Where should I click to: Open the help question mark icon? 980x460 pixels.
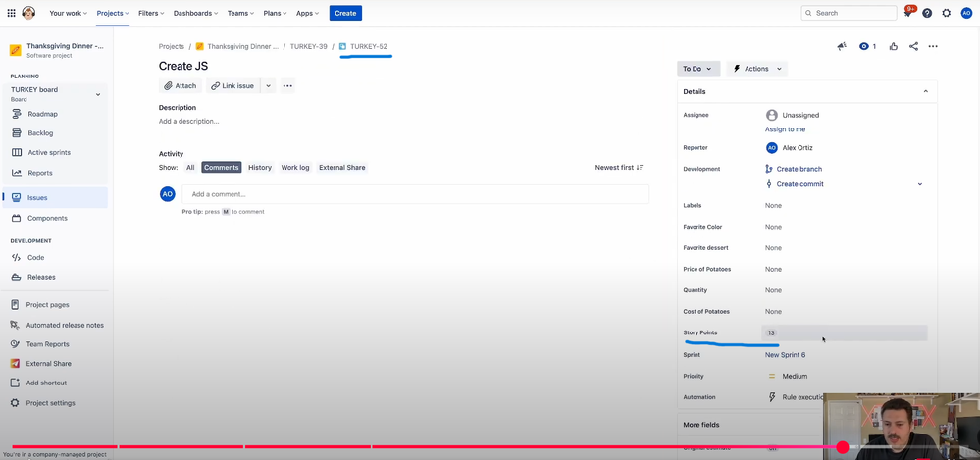click(927, 13)
